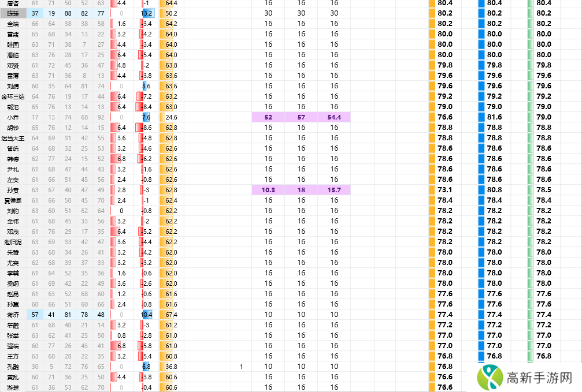
Task: Select the blue data bar cell 13.2
Action: coord(147,13)
